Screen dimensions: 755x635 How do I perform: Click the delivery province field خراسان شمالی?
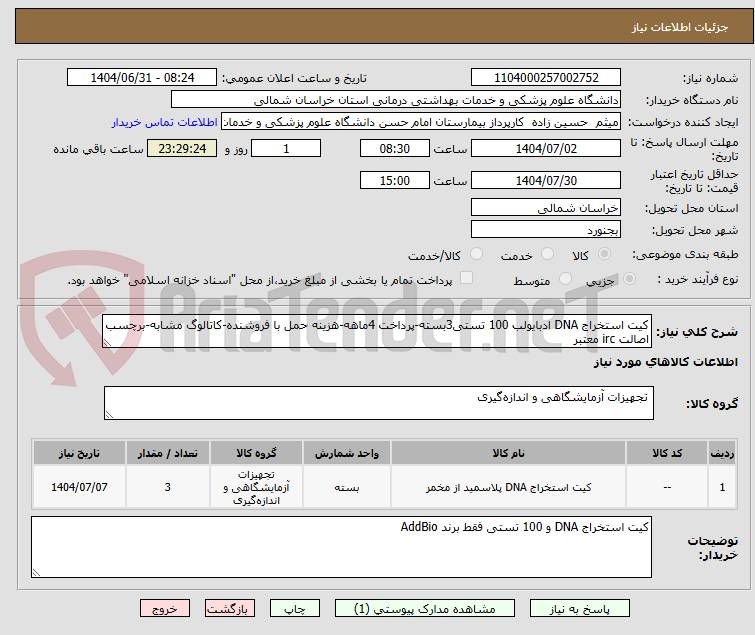point(546,207)
